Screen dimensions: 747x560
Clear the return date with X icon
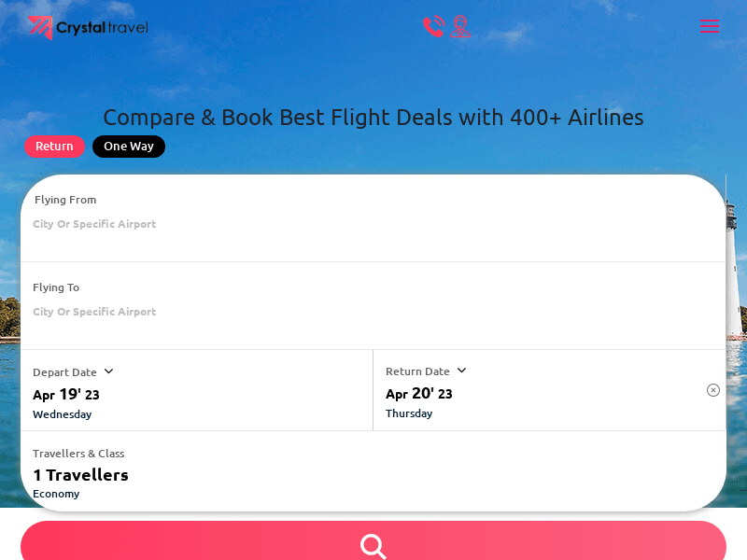pyautogui.click(x=713, y=390)
